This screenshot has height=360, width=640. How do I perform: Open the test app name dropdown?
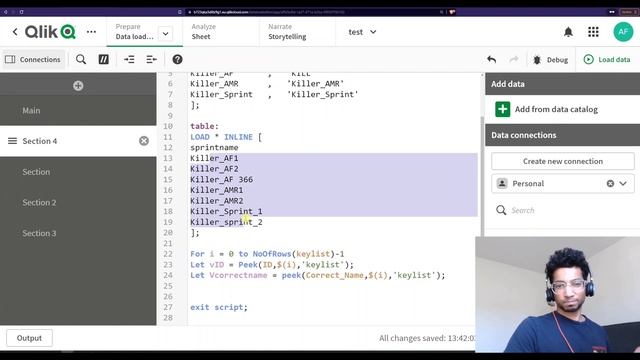point(362,32)
